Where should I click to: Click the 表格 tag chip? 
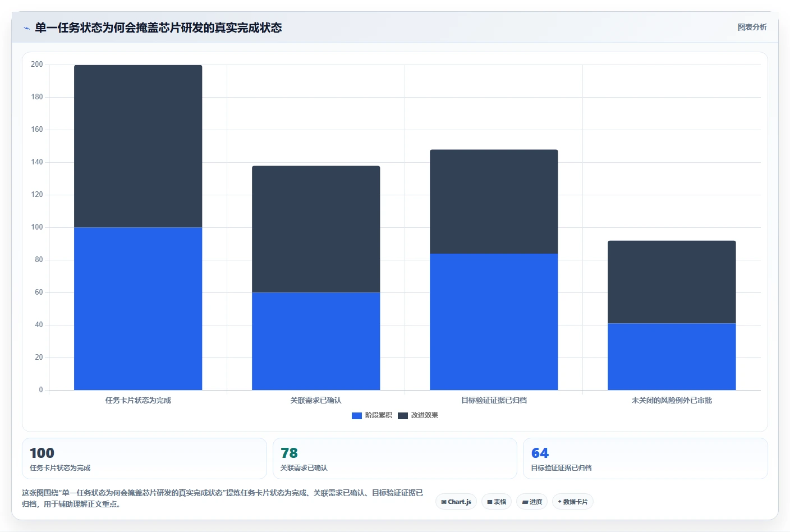[497, 502]
